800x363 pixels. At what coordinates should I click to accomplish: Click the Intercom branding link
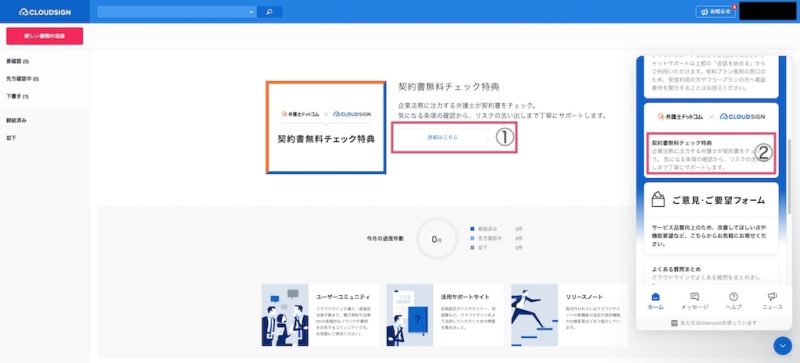point(714,323)
